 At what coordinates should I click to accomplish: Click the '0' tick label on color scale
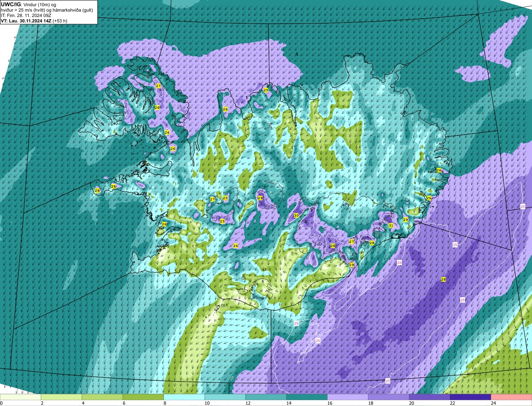tap(1, 403)
